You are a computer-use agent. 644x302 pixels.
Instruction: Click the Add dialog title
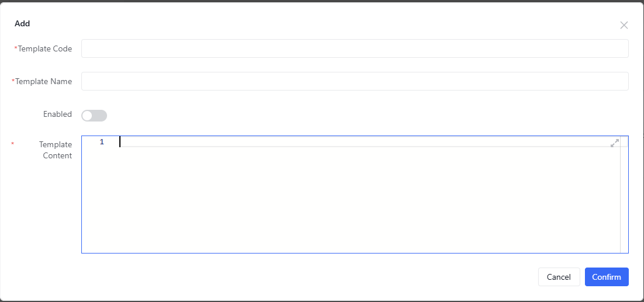(22, 24)
